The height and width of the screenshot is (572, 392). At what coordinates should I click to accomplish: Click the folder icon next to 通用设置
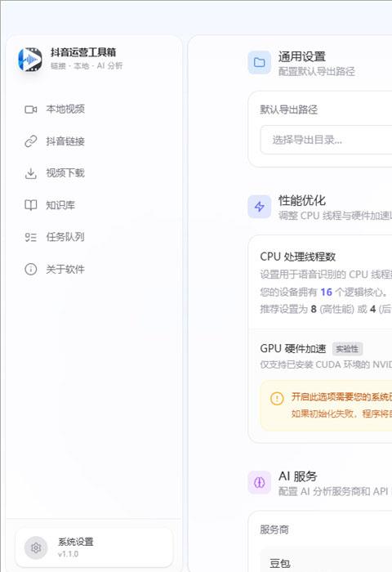259,62
